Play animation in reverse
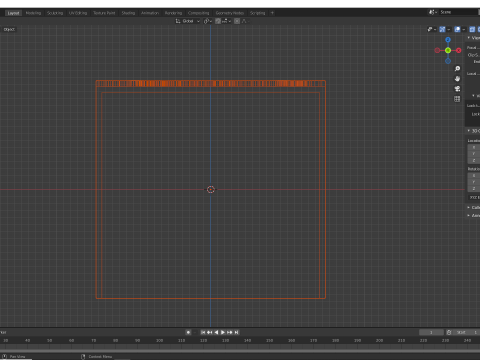The height and width of the screenshot is (360, 480). (216, 332)
